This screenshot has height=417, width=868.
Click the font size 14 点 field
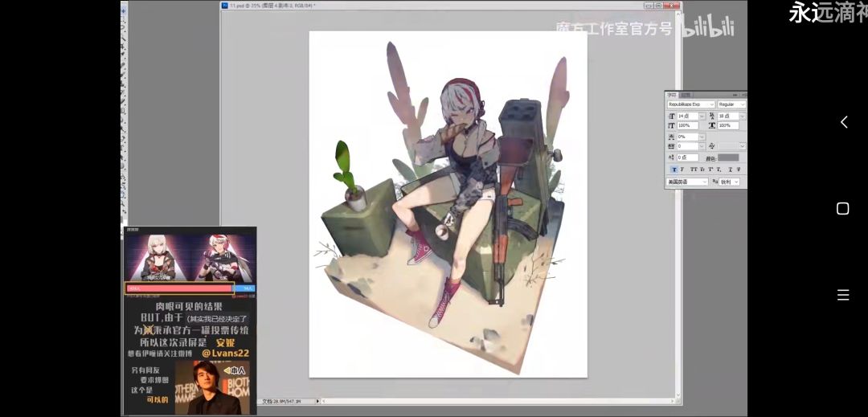click(687, 117)
